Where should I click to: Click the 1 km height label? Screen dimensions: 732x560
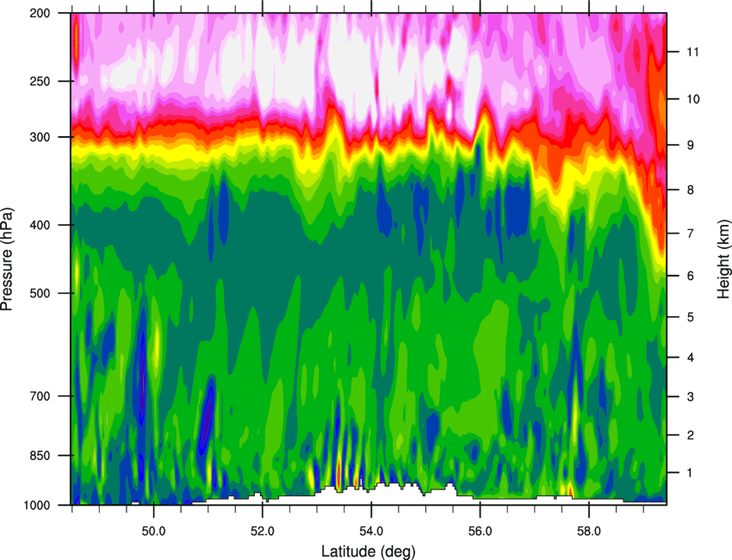click(x=691, y=473)
